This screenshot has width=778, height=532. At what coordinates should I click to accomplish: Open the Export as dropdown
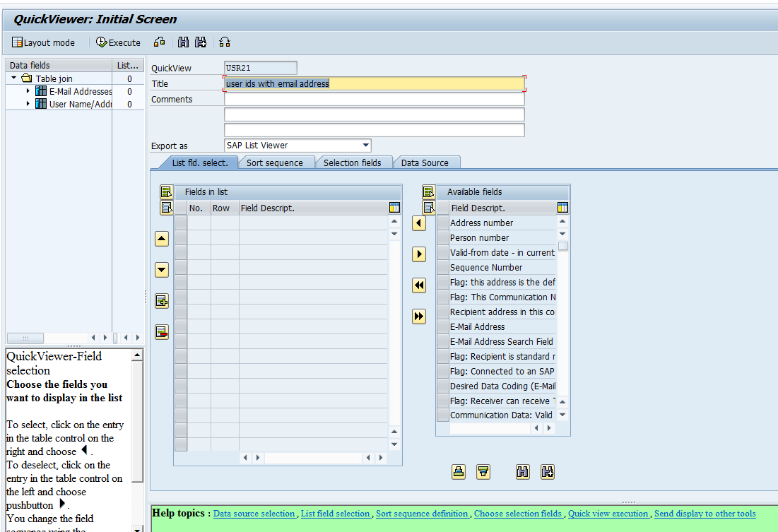click(x=366, y=145)
